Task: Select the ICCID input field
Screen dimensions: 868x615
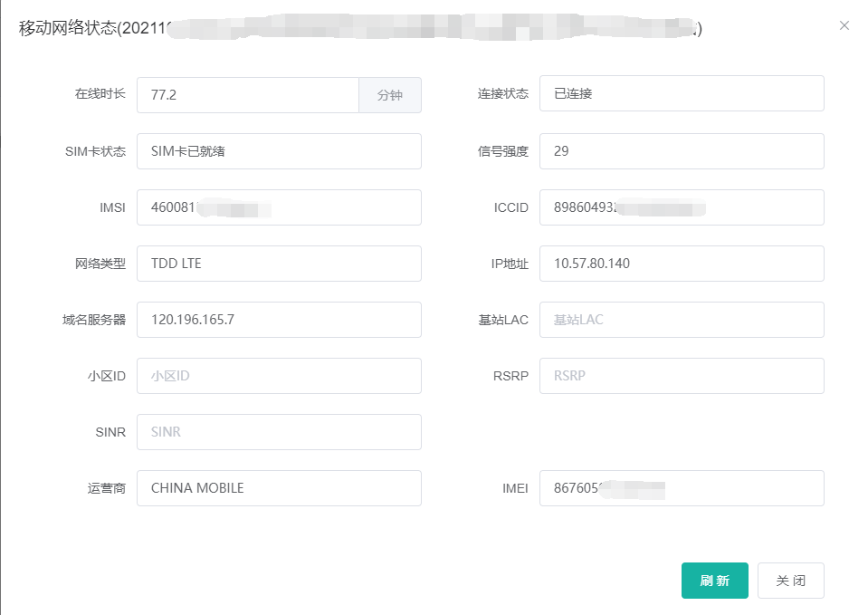Action: coord(681,207)
